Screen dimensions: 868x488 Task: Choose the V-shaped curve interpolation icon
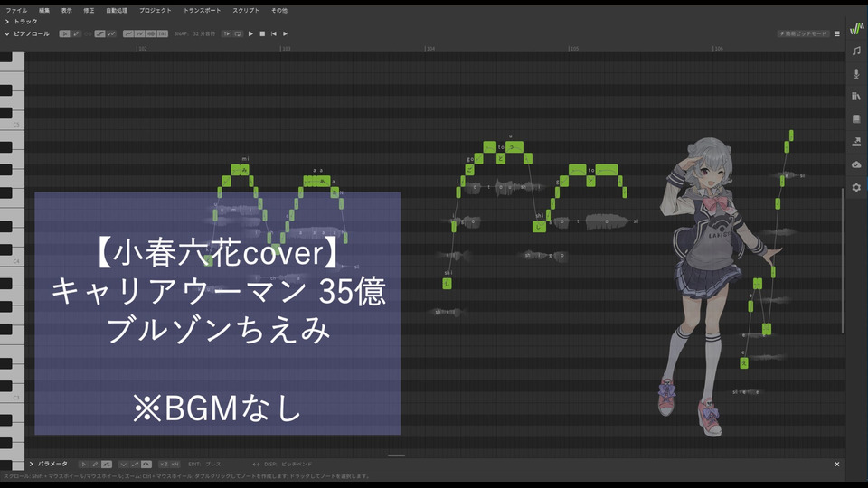point(124,465)
